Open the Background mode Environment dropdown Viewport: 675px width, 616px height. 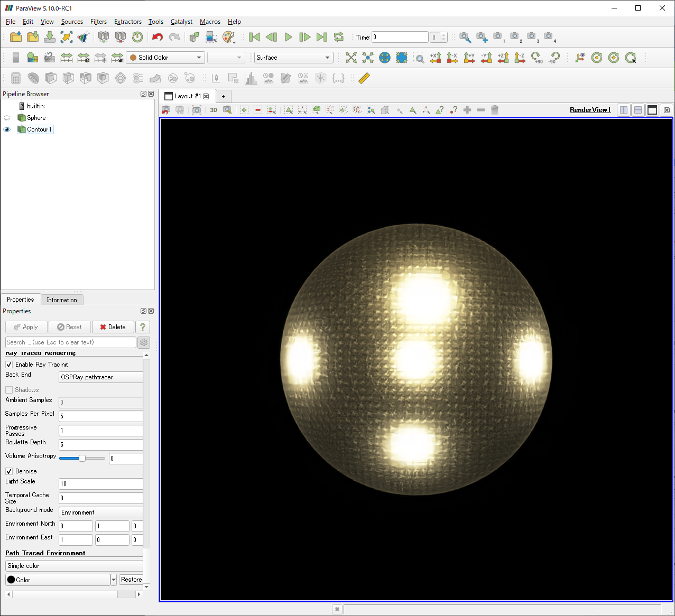pos(100,512)
